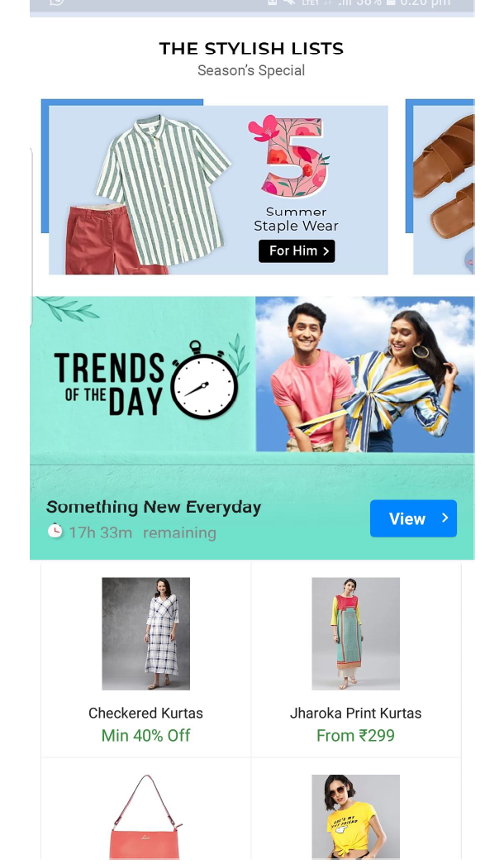The height and width of the screenshot is (864, 504).
Task: Open the brown sandals carousel card
Action: pos(444,189)
